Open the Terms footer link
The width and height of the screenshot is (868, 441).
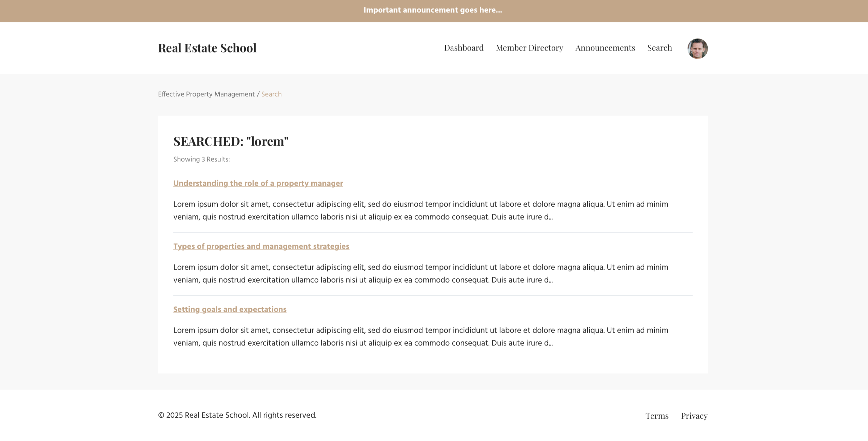(657, 416)
